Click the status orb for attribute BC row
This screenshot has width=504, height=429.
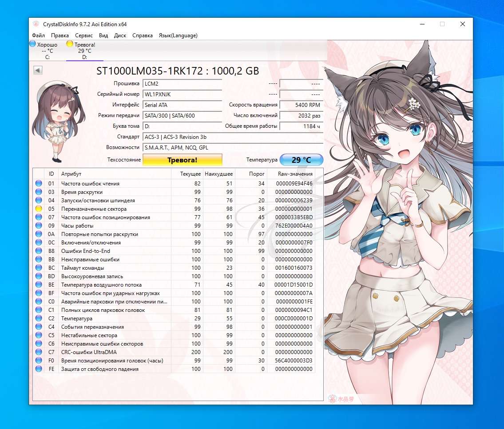(39, 268)
